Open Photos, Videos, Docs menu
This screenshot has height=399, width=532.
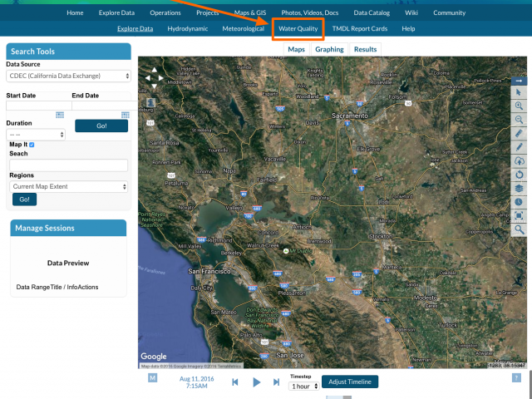click(x=310, y=13)
